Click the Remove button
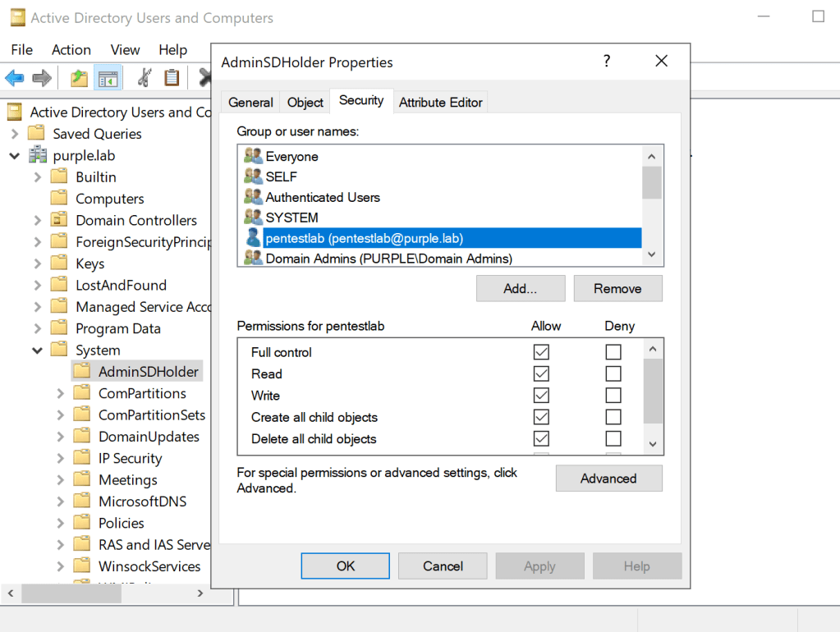The width and height of the screenshot is (840, 632). click(x=617, y=288)
